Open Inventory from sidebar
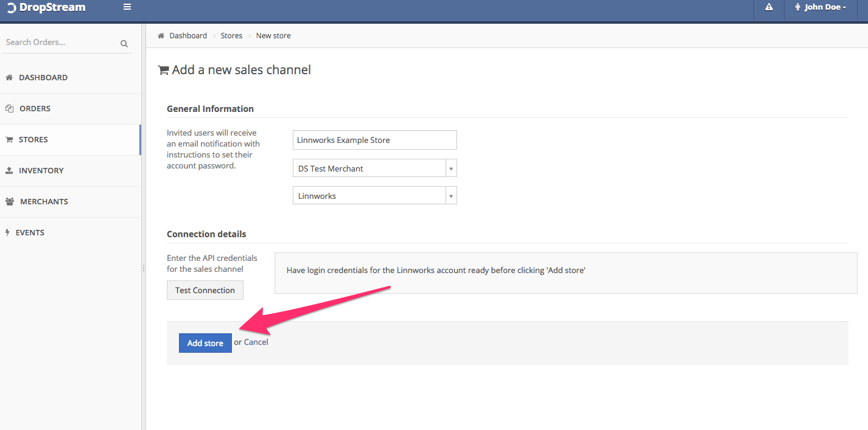The width and height of the screenshot is (868, 430). (70, 171)
